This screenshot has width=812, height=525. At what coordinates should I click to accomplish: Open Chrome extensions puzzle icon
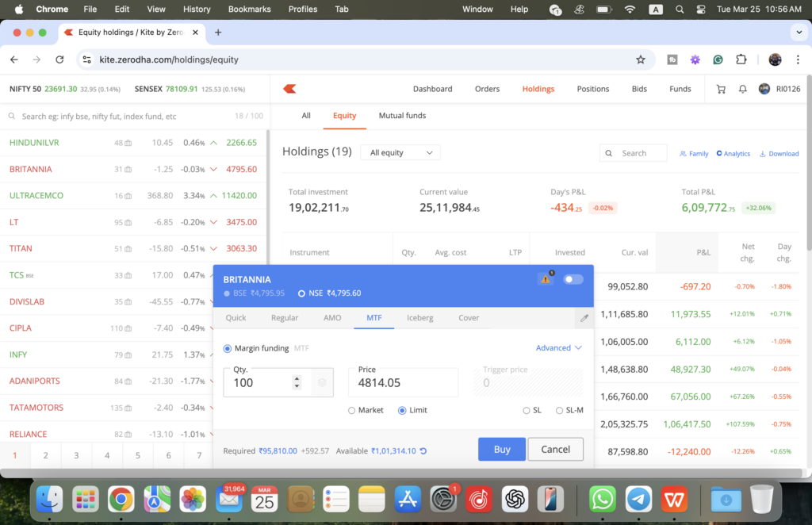[x=741, y=59]
